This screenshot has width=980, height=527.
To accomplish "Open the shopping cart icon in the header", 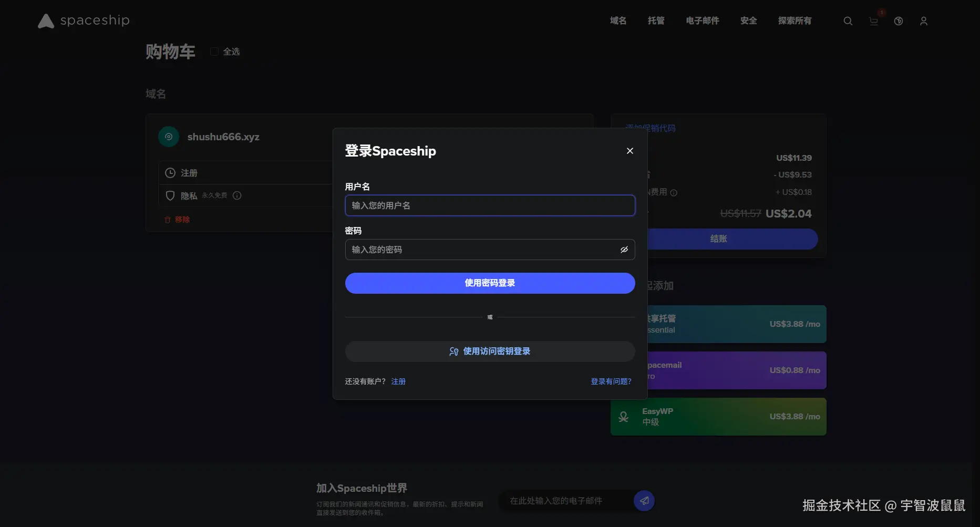I will [x=873, y=21].
